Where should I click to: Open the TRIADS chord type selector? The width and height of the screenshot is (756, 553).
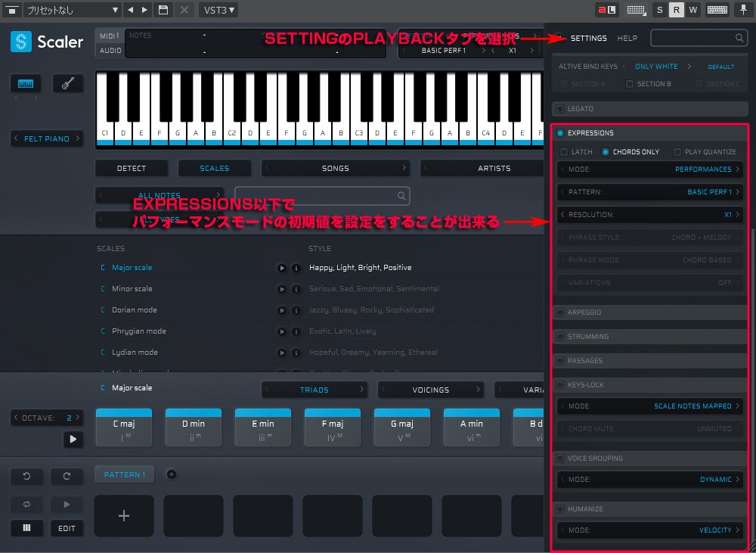(x=314, y=390)
